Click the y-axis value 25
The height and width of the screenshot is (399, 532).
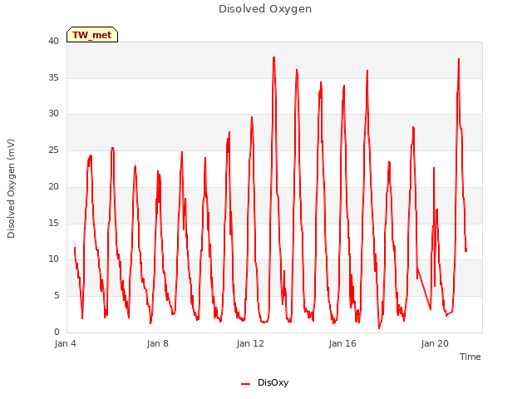(x=53, y=150)
